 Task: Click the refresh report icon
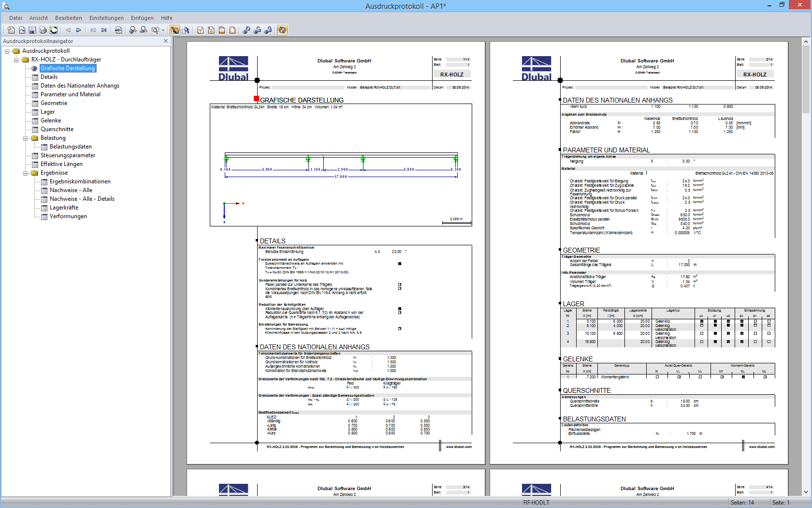click(x=282, y=30)
